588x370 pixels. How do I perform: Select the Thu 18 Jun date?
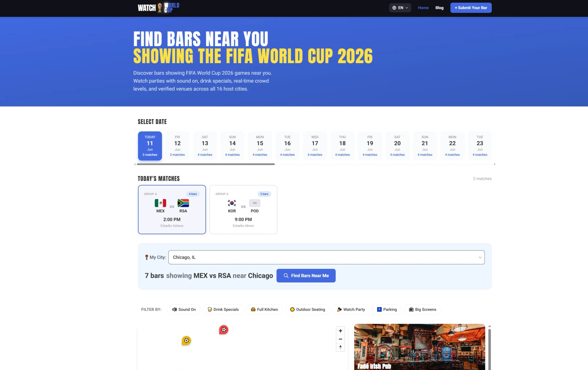[x=342, y=146]
